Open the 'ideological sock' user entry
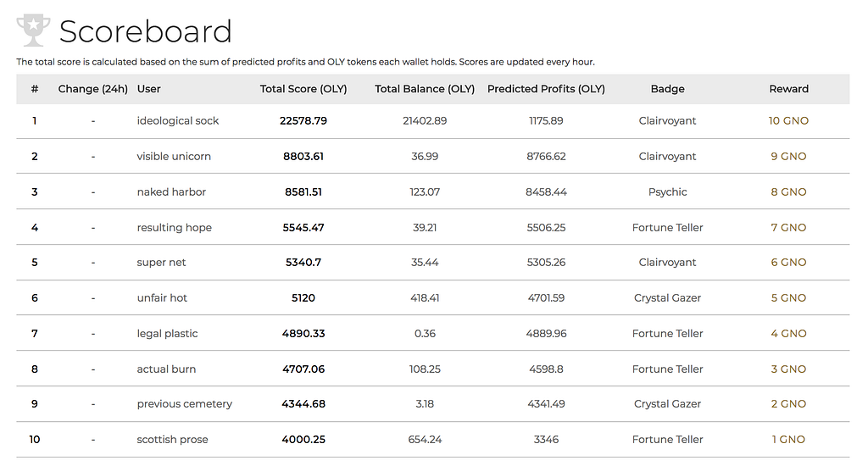The width and height of the screenshot is (868, 466). [x=177, y=121]
